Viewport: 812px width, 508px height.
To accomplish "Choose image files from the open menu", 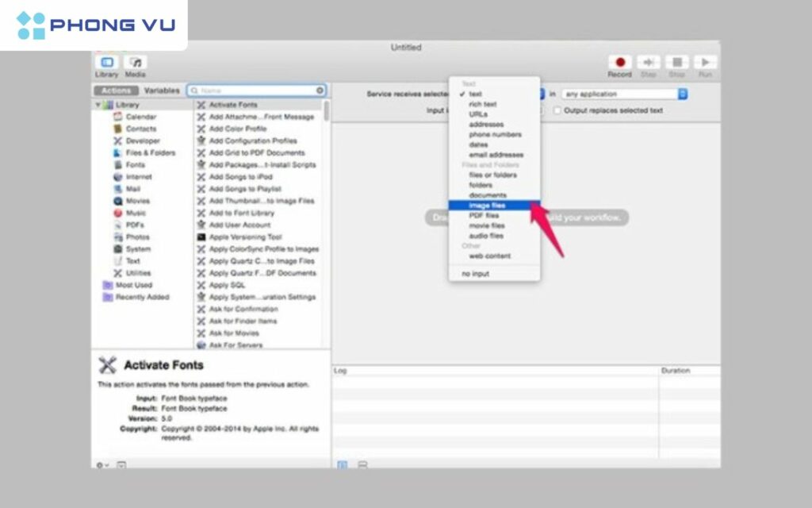I will 487,205.
